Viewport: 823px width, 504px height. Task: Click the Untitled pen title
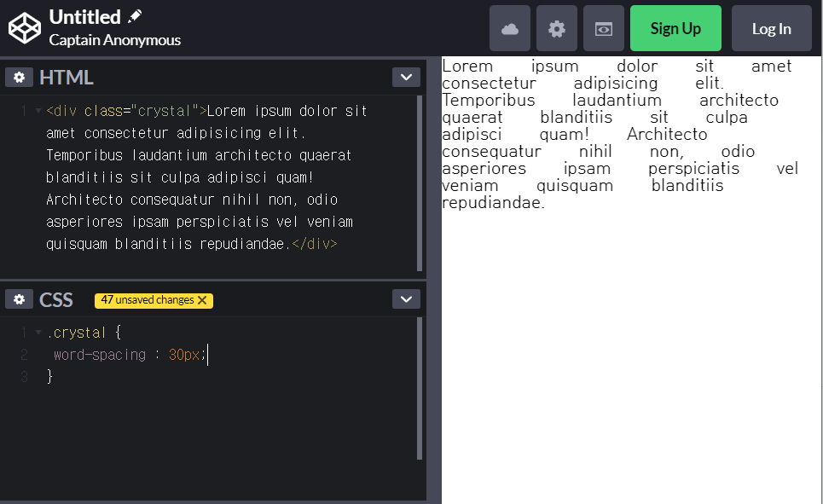(x=84, y=16)
